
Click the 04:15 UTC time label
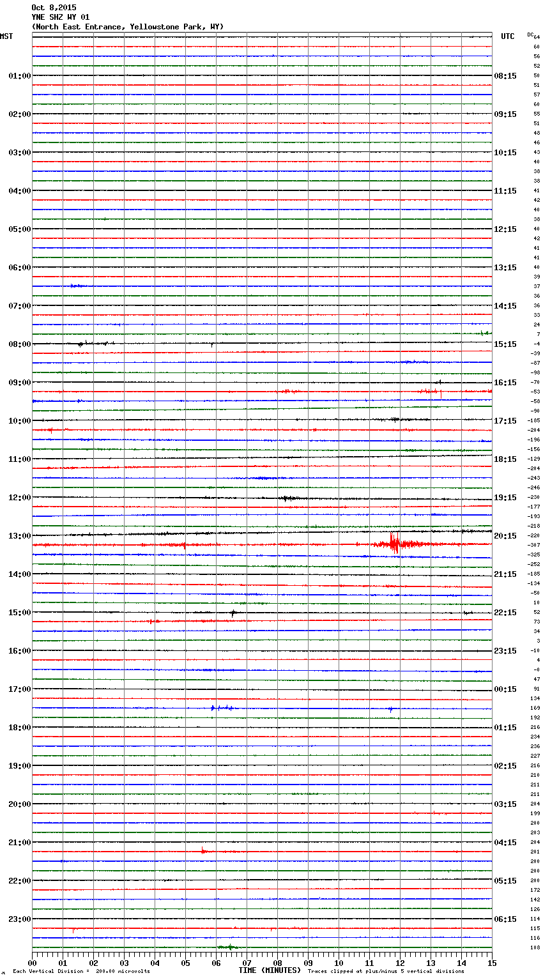(505, 843)
